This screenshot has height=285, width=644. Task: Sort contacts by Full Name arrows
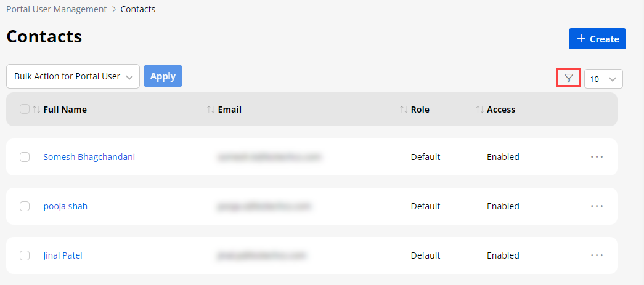point(36,110)
